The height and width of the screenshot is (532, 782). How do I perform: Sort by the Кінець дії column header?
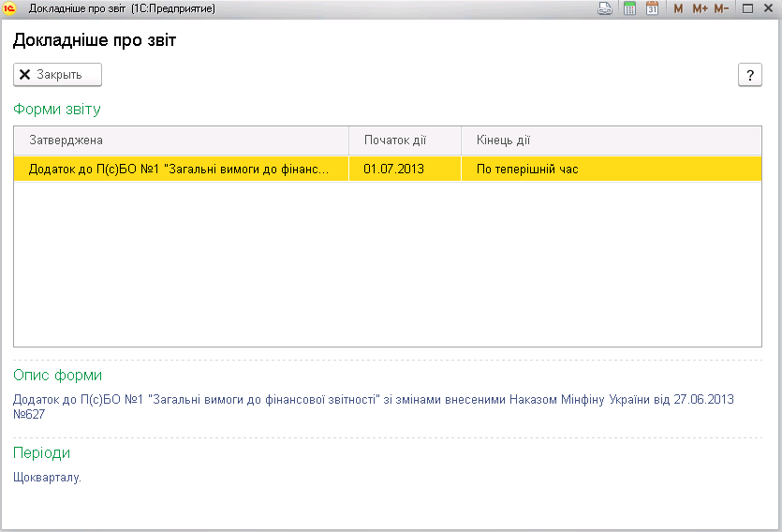612,140
